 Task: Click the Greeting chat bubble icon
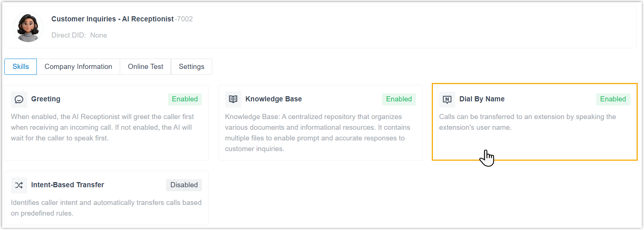(19, 99)
